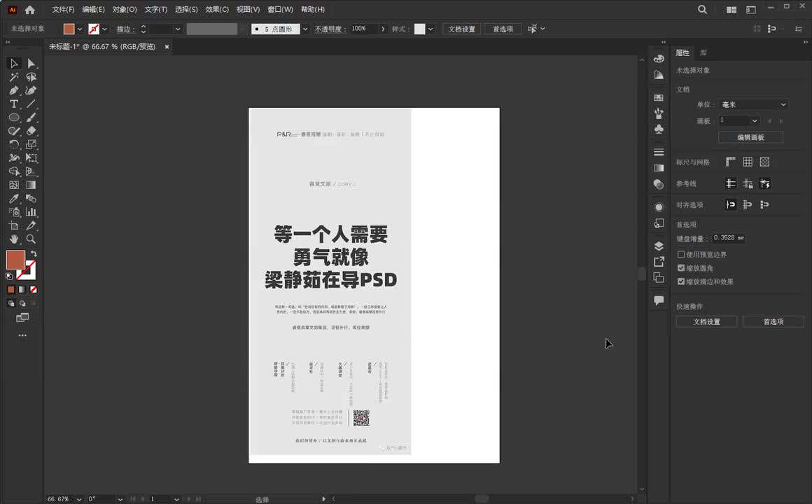Select the Column Graph tool
The width and height of the screenshot is (812, 504).
pos(31,212)
